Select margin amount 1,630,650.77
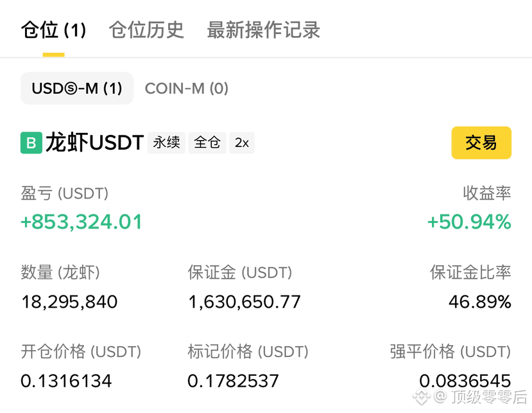 click(x=245, y=302)
